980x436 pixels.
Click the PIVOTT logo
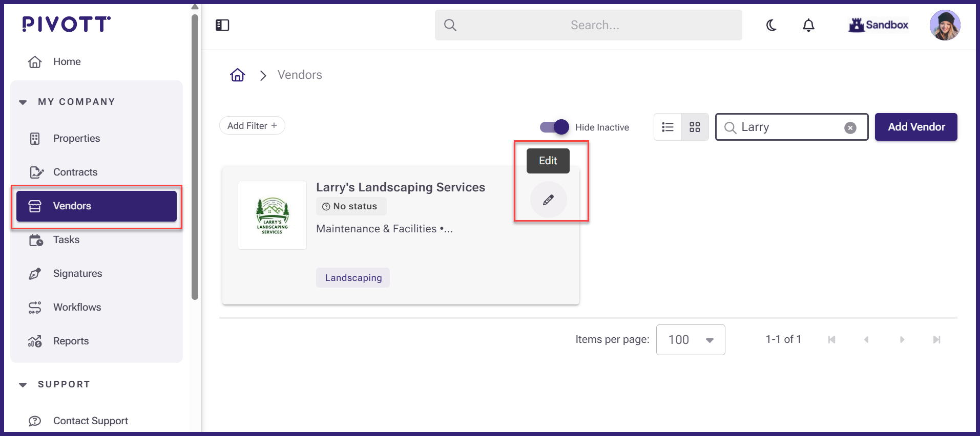click(67, 24)
